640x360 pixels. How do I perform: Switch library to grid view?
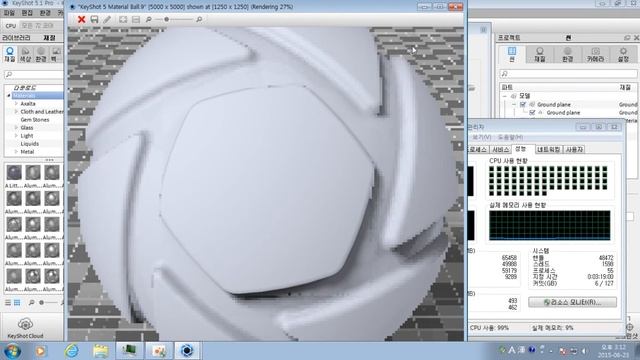tap(17, 302)
